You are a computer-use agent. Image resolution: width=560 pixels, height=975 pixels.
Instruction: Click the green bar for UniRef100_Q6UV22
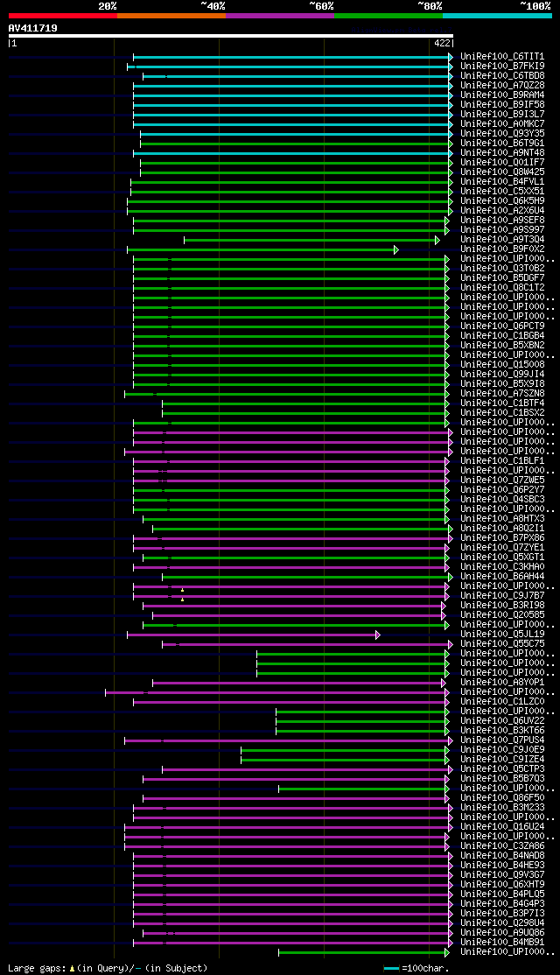tap(362, 721)
